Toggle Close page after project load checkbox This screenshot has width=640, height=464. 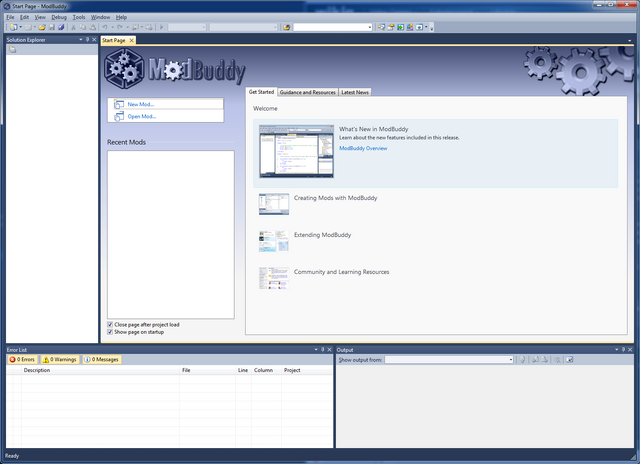(110, 324)
